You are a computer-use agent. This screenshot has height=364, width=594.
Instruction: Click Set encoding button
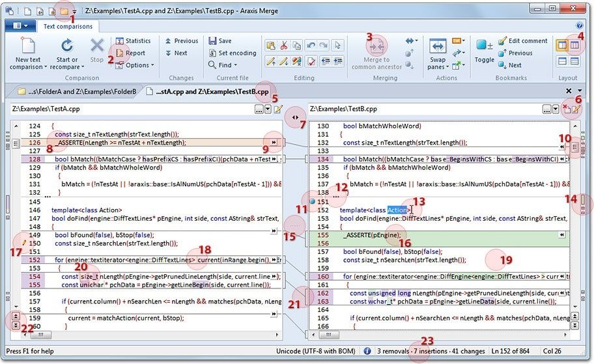pyautogui.click(x=233, y=53)
